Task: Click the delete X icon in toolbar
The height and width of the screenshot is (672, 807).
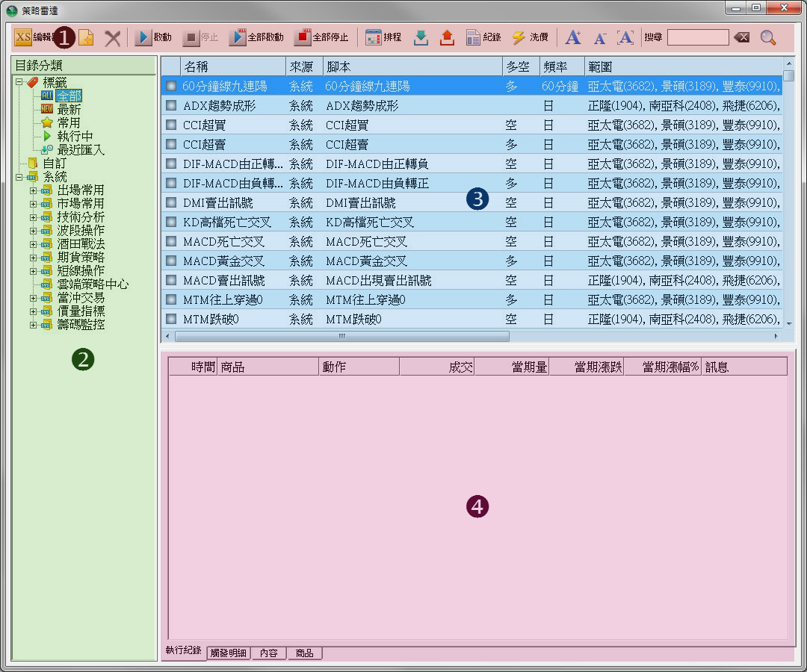Action: [x=112, y=38]
